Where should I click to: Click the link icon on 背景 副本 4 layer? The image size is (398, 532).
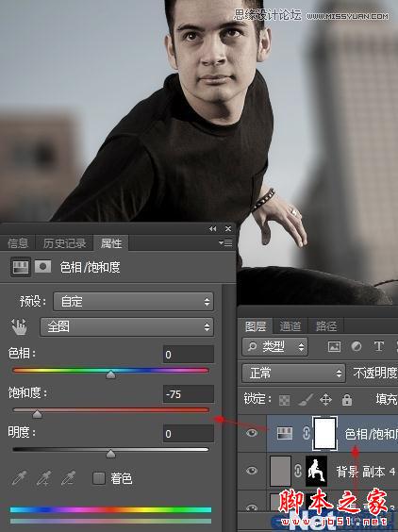pos(298,471)
